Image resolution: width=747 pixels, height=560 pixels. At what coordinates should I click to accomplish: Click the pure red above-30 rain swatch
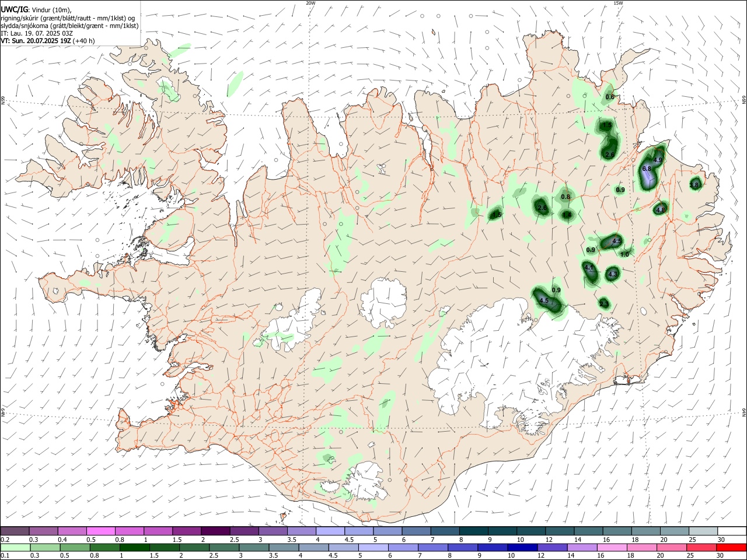point(731,548)
